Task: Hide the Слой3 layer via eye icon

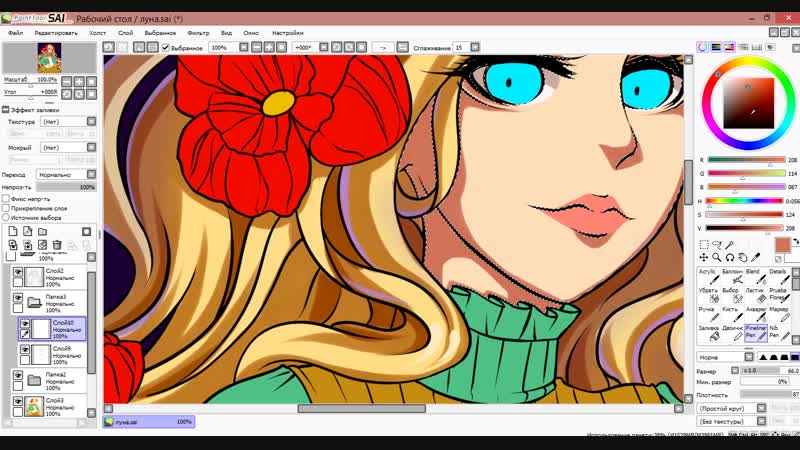Action: coord(18,402)
